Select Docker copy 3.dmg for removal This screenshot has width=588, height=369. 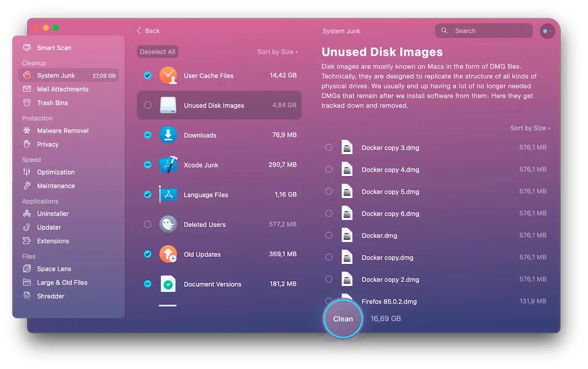(x=329, y=147)
